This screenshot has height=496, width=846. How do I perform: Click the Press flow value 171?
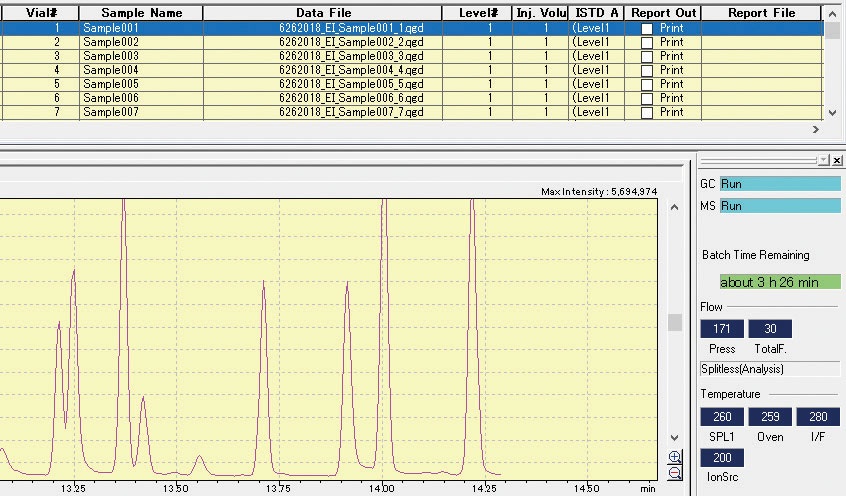[722, 329]
